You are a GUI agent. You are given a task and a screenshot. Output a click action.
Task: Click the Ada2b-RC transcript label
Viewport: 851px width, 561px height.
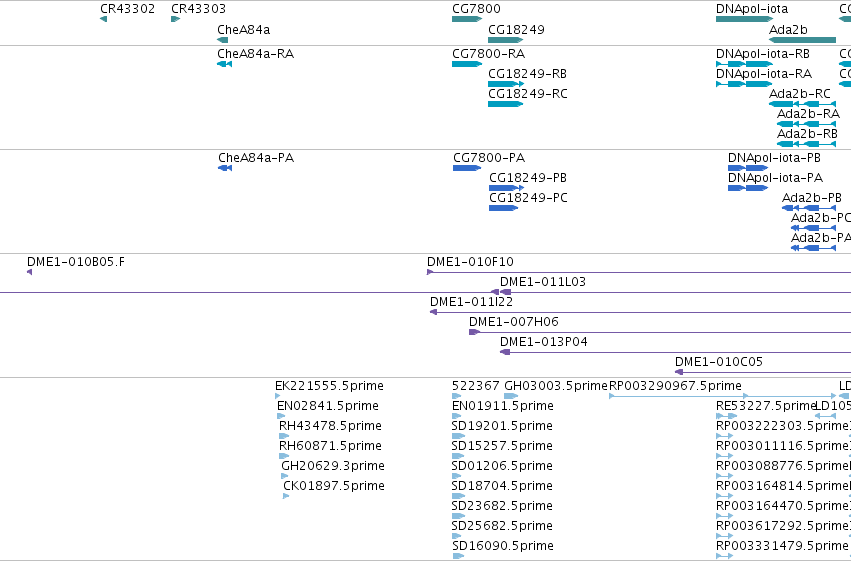click(800, 94)
